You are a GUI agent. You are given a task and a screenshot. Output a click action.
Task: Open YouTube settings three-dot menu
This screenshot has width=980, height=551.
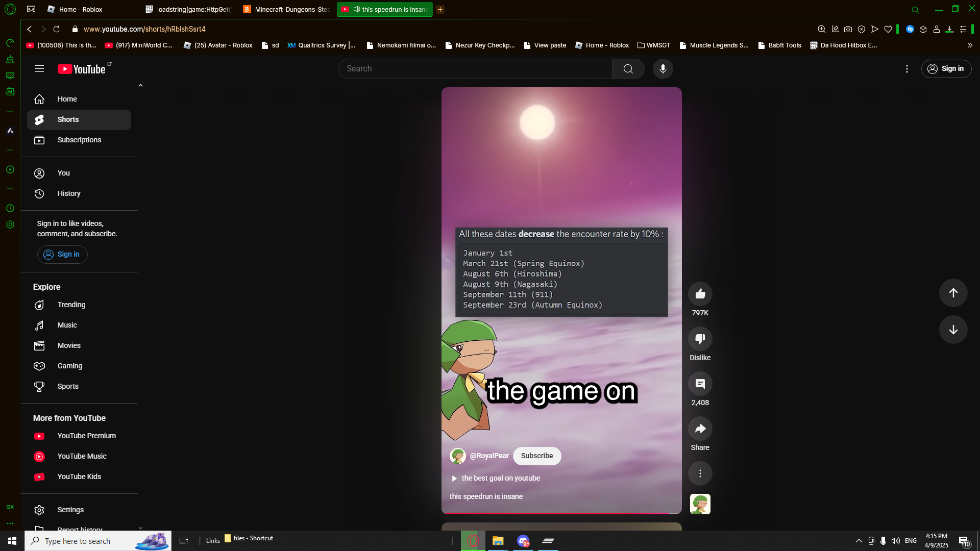click(x=906, y=69)
